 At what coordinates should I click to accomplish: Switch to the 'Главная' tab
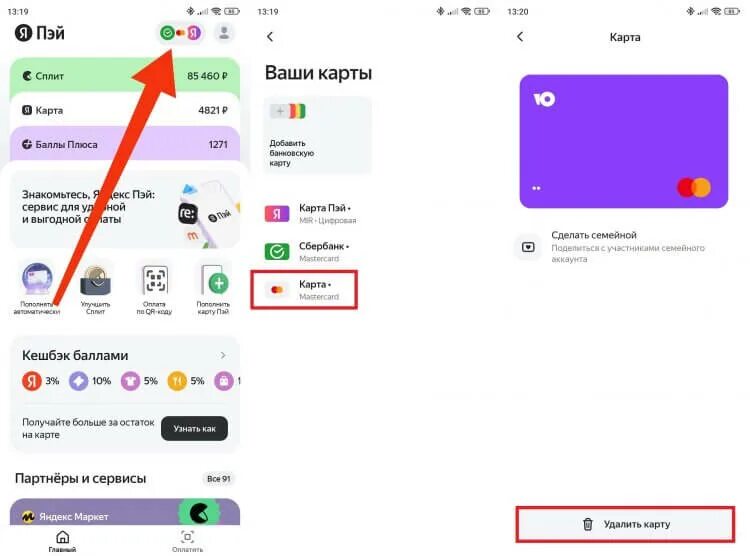(x=63, y=541)
